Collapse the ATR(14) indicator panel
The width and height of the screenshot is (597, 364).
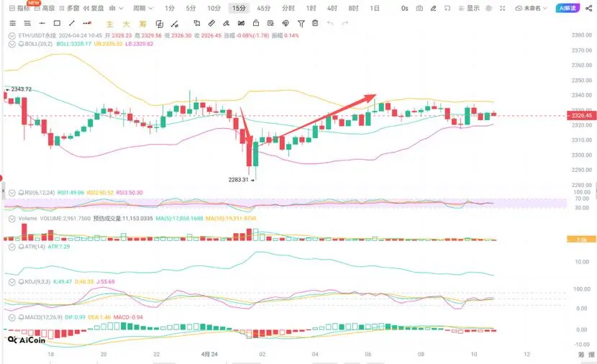(12, 247)
